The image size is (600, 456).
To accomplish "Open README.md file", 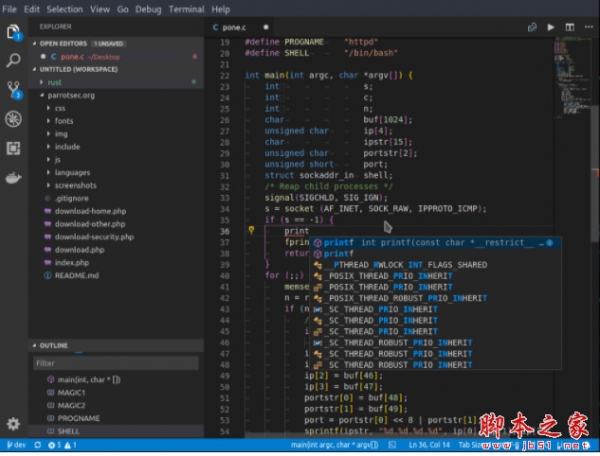I will 116,275.
